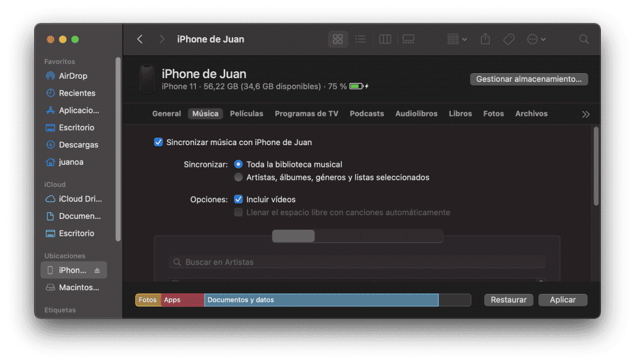This screenshot has height=364, width=635.
Task: Switch to the Archivos tab
Action: click(531, 113)
